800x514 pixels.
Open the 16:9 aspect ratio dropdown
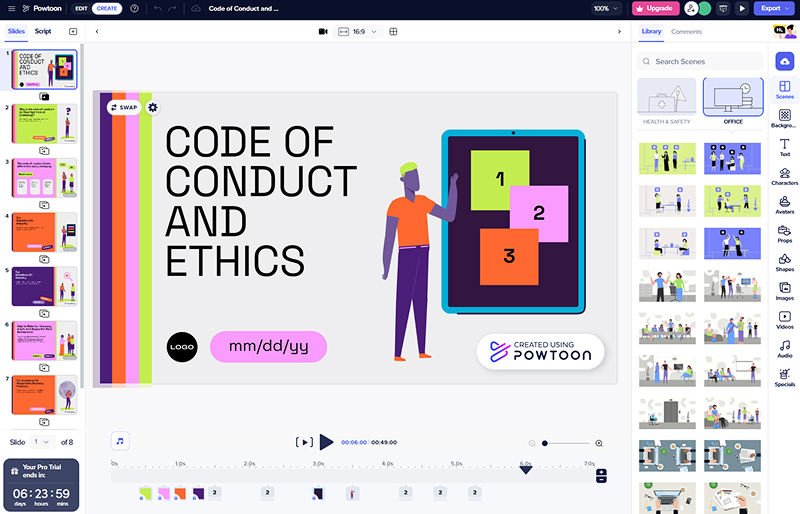(359, 31)
